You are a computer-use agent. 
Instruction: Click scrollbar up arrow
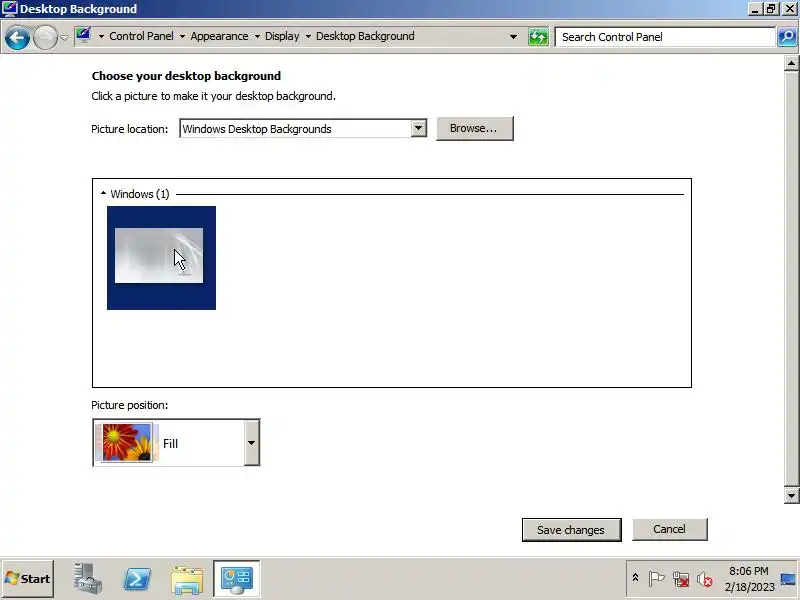tap(791, 63)
